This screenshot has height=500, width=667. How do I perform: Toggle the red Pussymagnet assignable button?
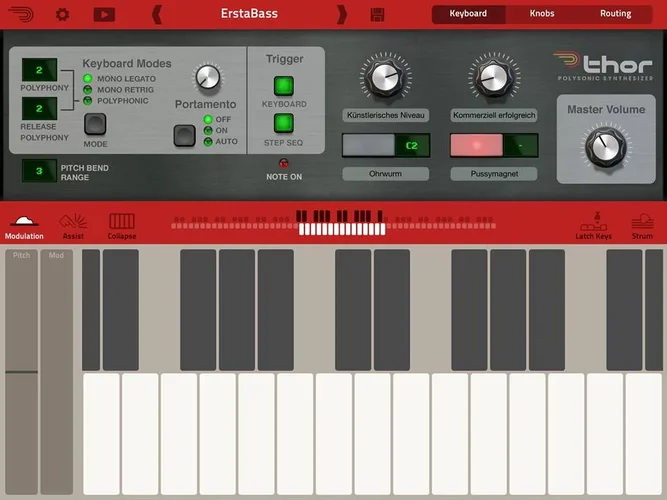(477, 146)
